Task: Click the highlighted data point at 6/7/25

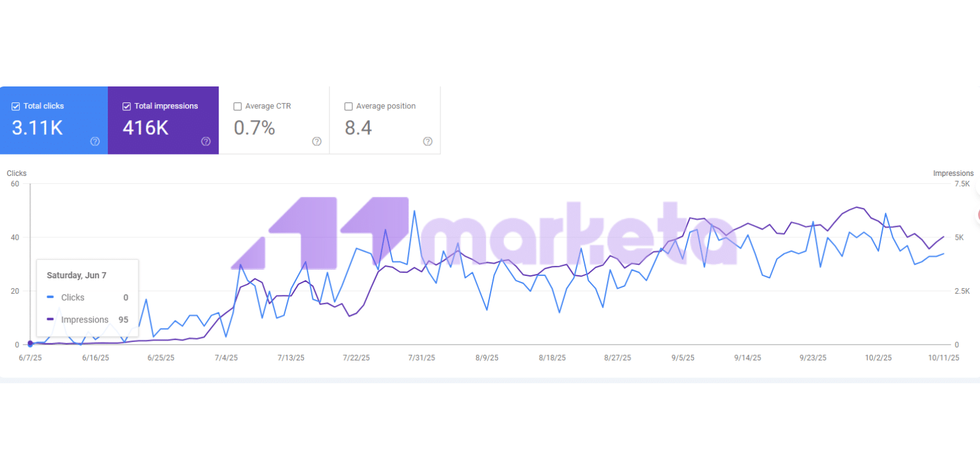Action: (x=30, y=344)
